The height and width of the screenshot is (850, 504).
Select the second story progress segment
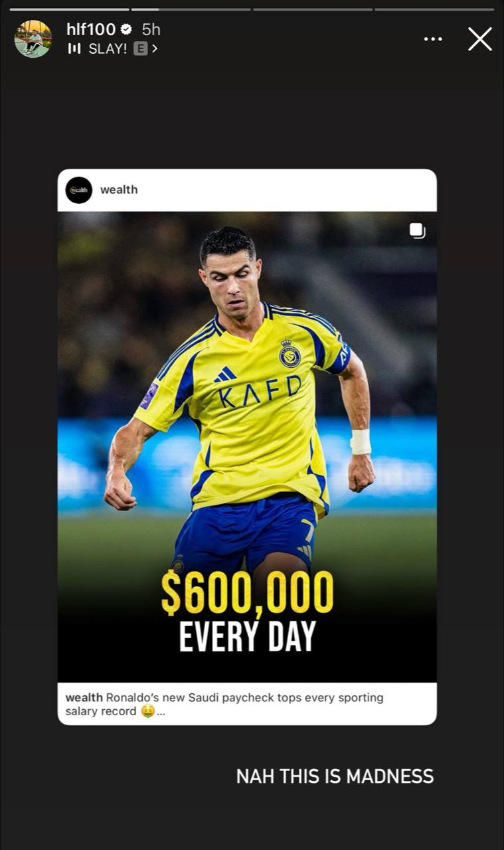191,9
